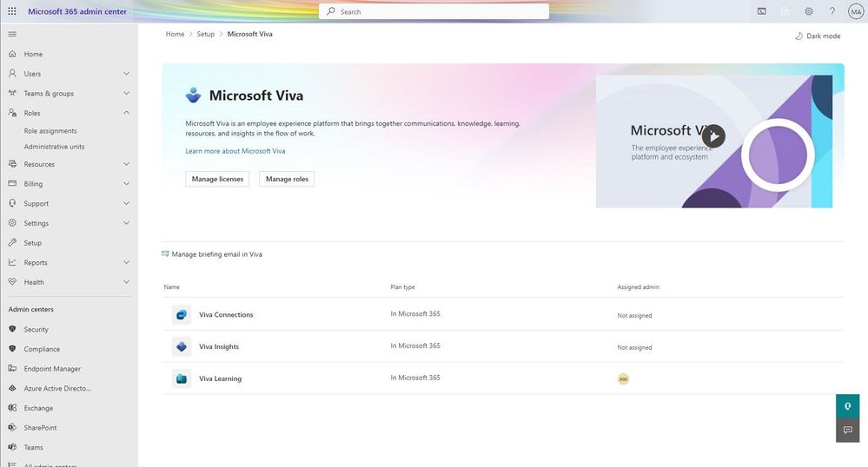Expand the Support chevron

click(126, 203)
